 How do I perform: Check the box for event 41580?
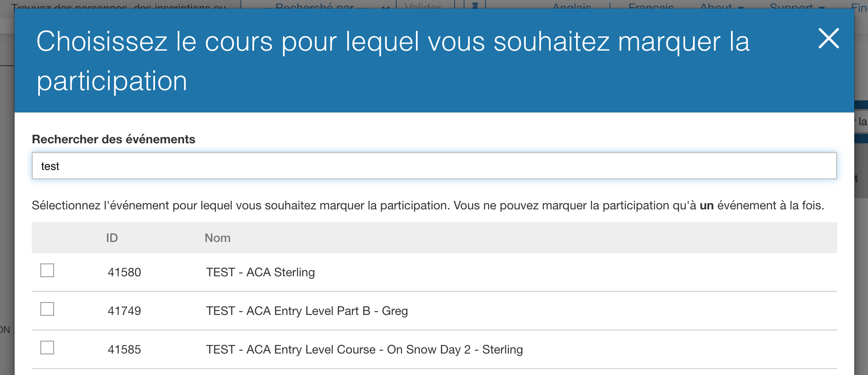pos(47,271)
